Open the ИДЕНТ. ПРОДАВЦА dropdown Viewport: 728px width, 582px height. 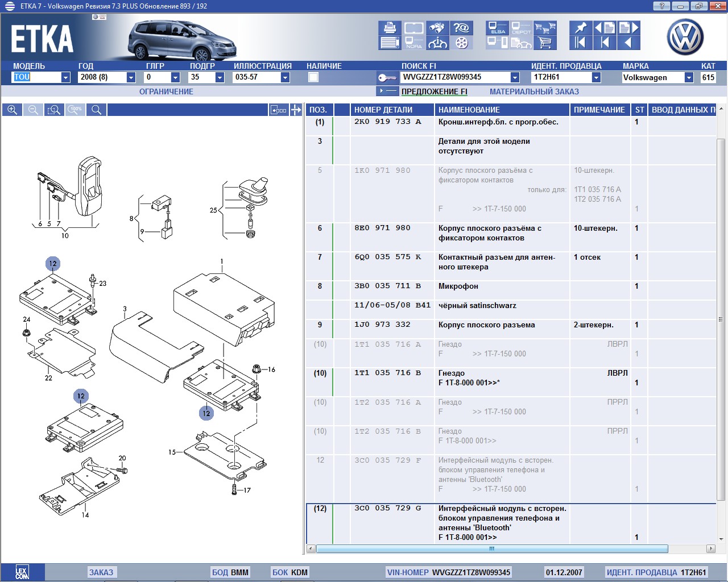pos(596,77)
